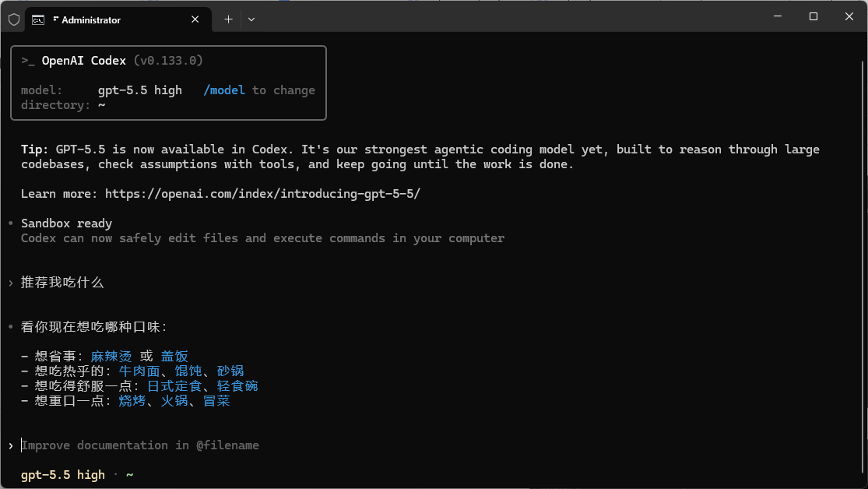This screenshot has width=868, height=489.
Task: Expand the new tab profile dropdown
Action: 251,19
